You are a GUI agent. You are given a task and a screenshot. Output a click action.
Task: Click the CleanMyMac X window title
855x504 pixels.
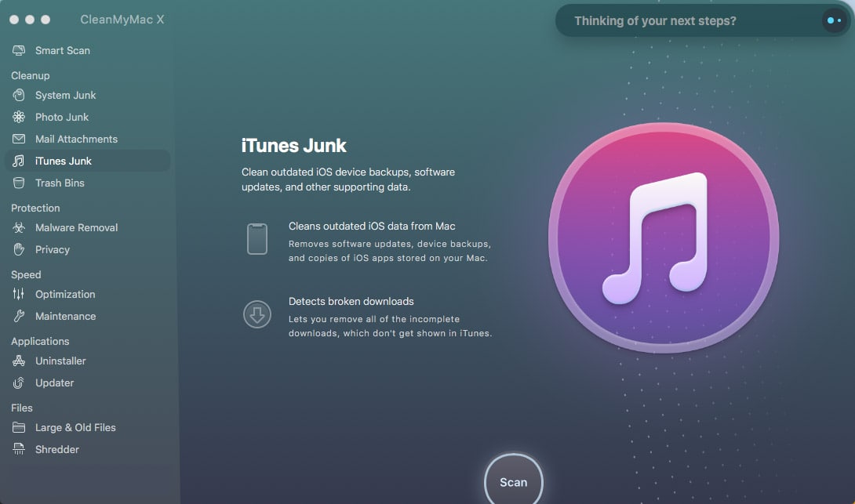tap(122, 20)
